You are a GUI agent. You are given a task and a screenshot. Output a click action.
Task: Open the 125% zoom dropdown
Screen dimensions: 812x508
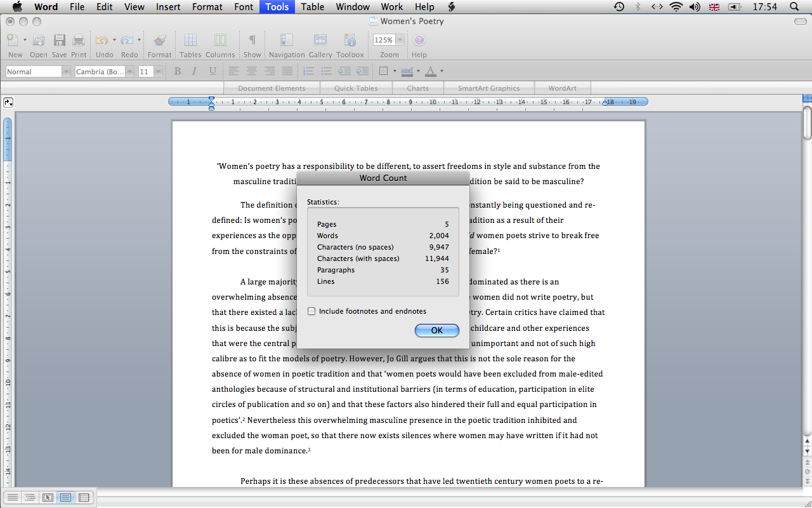[x=400, y=40]
